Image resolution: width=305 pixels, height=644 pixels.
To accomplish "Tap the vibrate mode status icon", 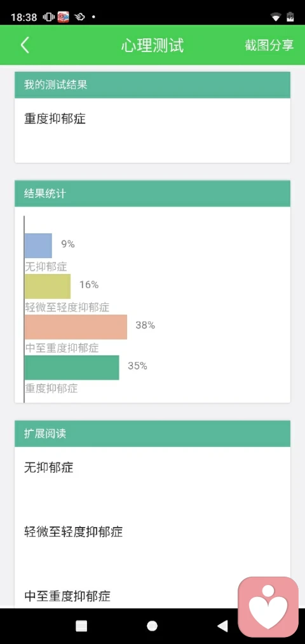I will tap(49, 17).
